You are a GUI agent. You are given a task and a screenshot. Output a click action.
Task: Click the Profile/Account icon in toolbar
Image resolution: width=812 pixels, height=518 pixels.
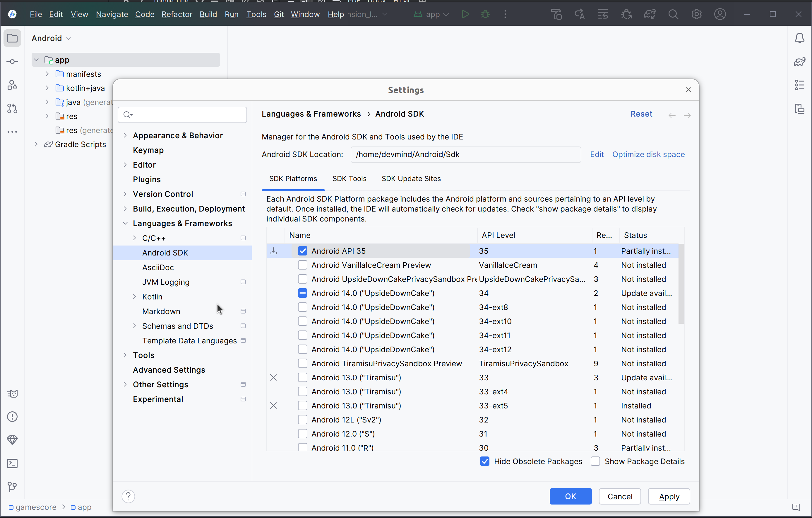point(720,14)
